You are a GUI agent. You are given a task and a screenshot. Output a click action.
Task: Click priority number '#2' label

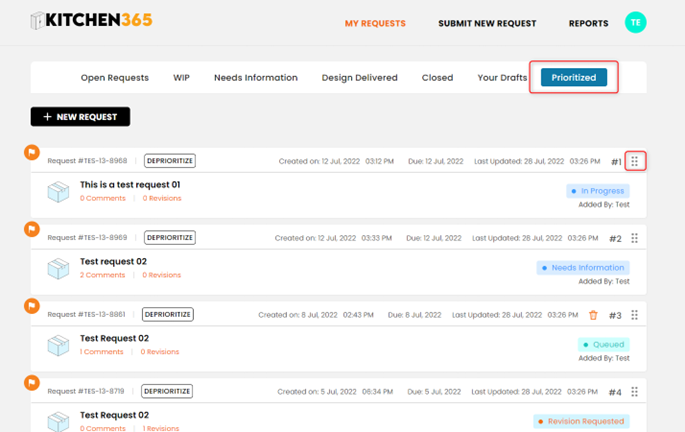[x=615, y=239]
